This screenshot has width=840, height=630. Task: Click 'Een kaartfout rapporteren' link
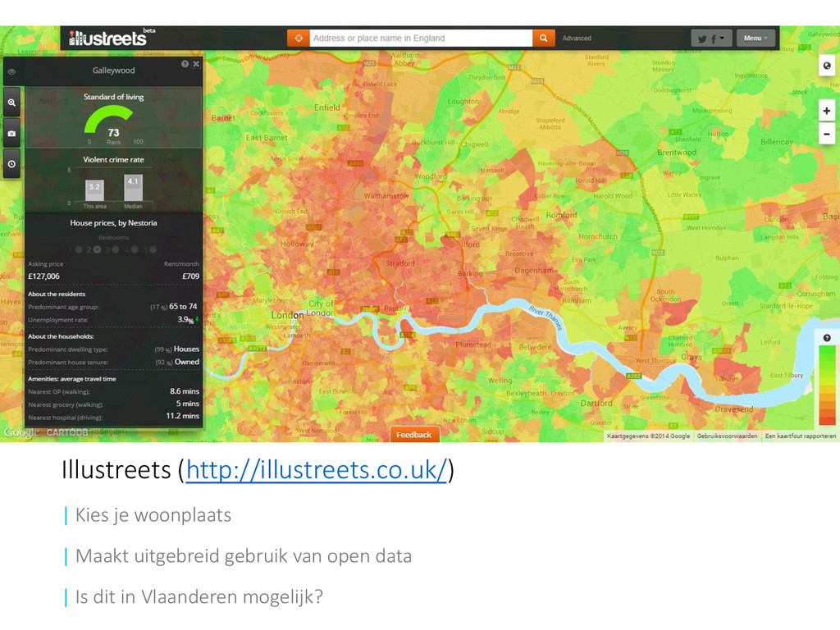(x=800, y=436)
